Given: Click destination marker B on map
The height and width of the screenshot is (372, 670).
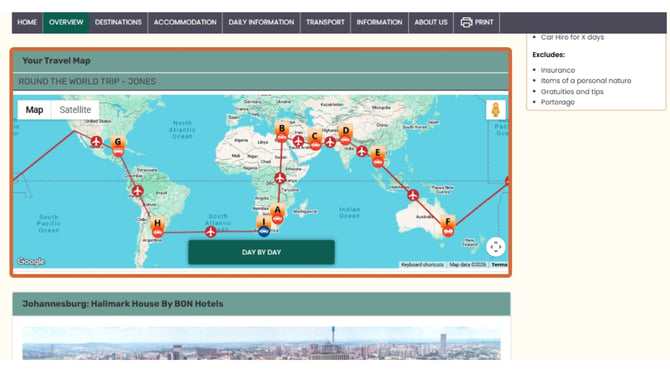Looking at the screenshot, I should pyautogui.click(x=282, y=128).
